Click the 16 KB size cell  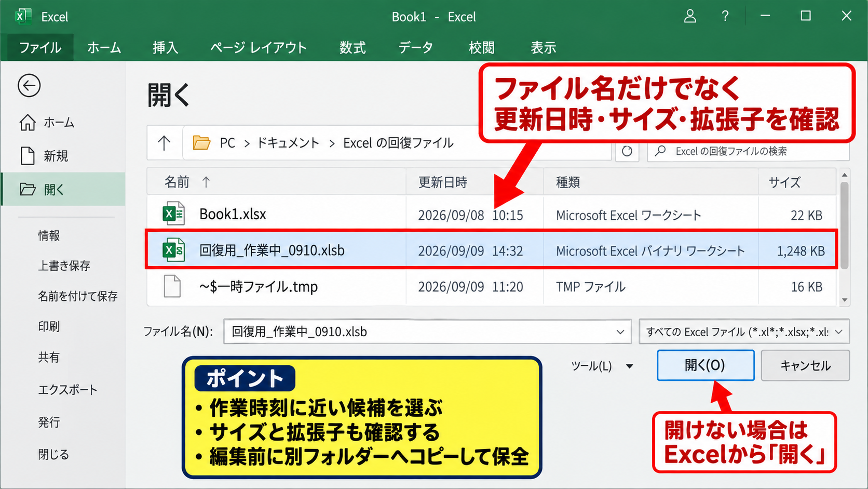coord(807,287)
